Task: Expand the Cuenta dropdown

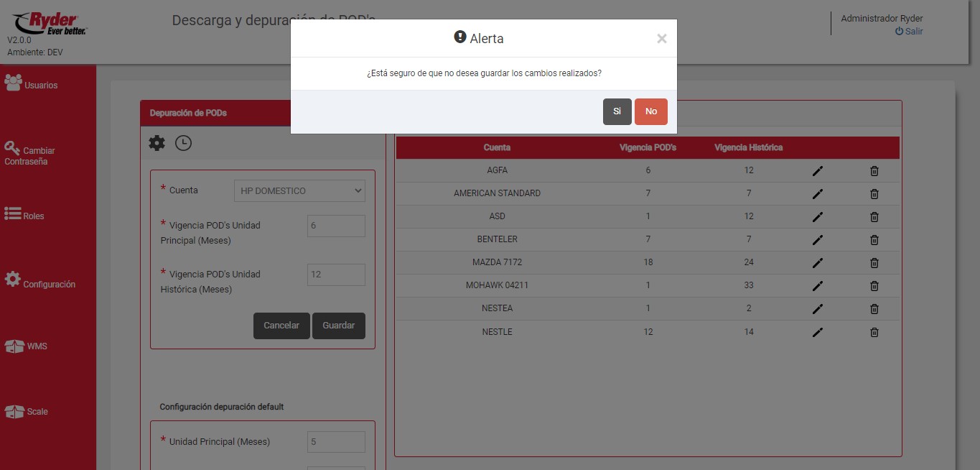Action: click(x=299, y=190)
